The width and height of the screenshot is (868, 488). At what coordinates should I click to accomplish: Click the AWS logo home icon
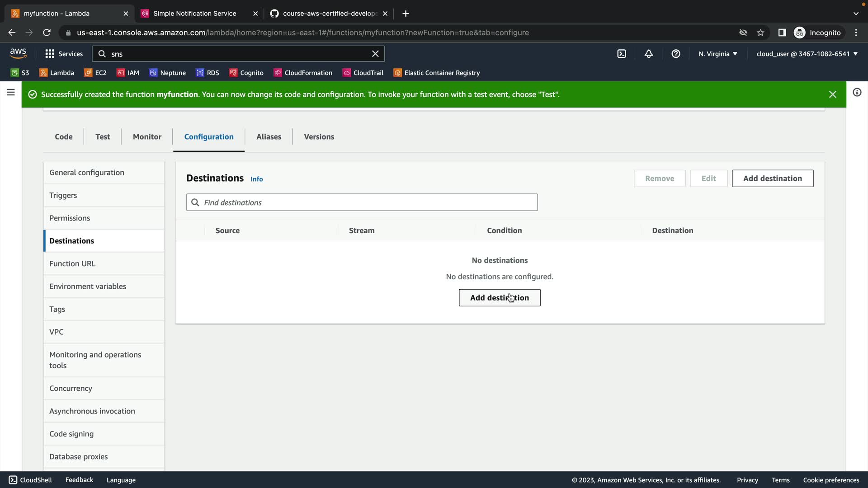click(18, 53)
